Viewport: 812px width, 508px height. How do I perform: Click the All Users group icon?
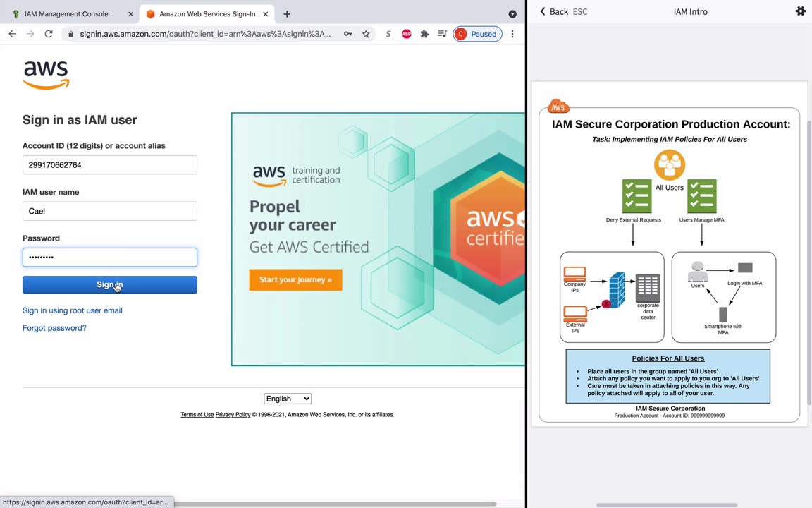coord(670,165)
